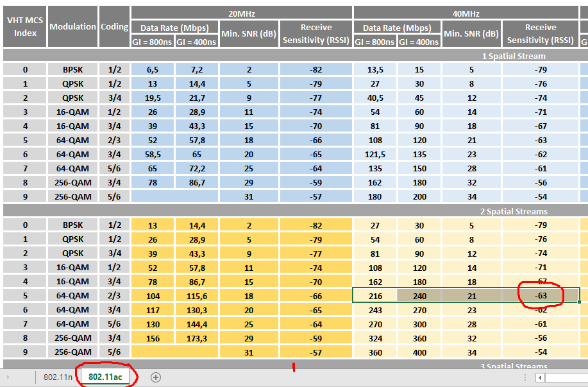Select the VHT MCS Index header cell
Screen dimensions: 588x387
point(25,27)
